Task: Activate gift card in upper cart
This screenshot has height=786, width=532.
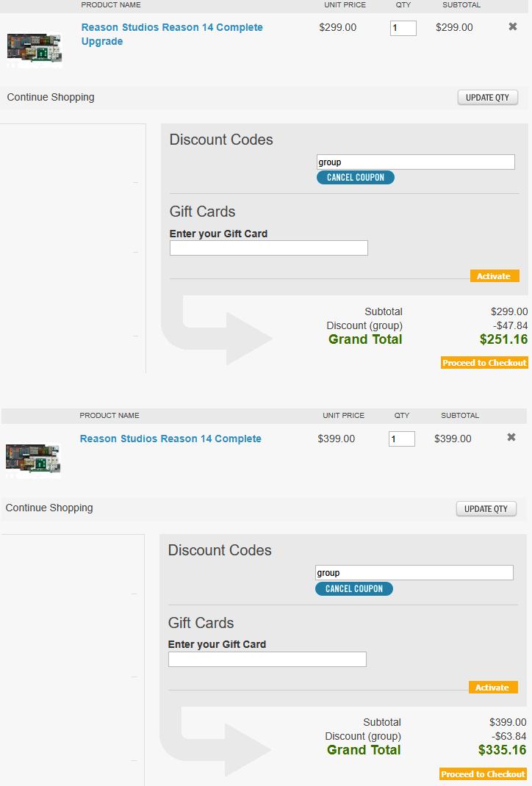Action: click(x=495, y=275)
